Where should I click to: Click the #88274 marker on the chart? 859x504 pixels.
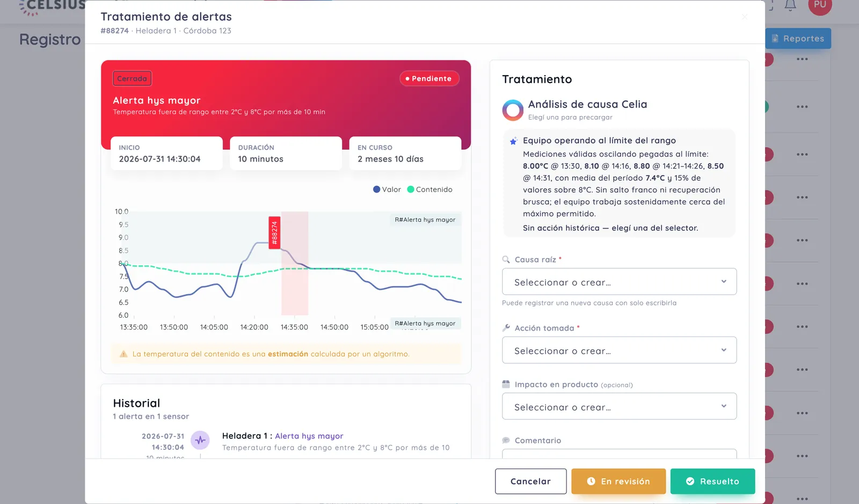[x=274, y=233]
